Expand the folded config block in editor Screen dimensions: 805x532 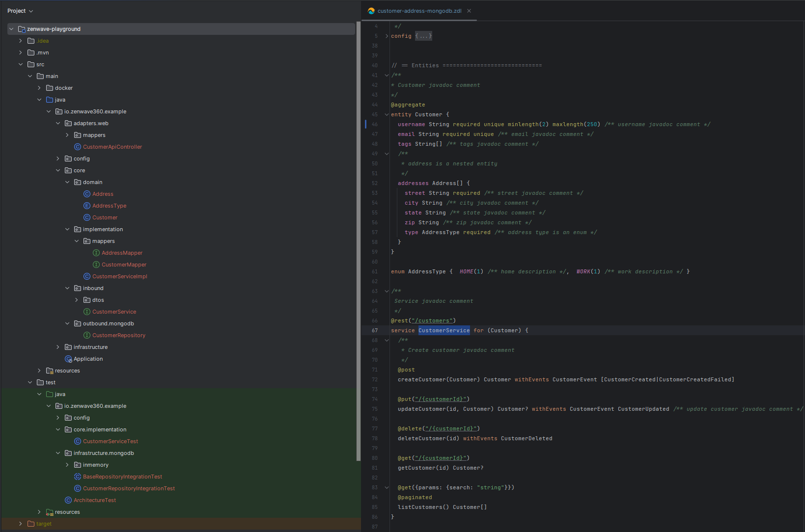pos(387,36)
